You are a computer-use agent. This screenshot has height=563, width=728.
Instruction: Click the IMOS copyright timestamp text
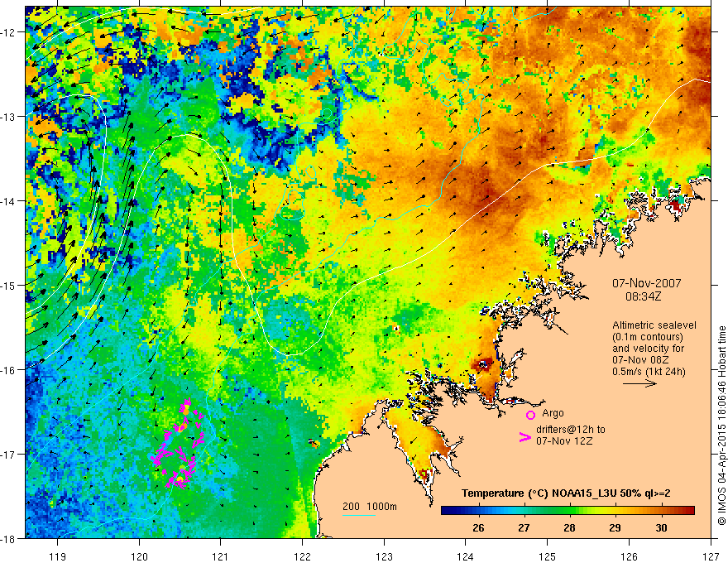pyautogui.click(x=721, y=426)
